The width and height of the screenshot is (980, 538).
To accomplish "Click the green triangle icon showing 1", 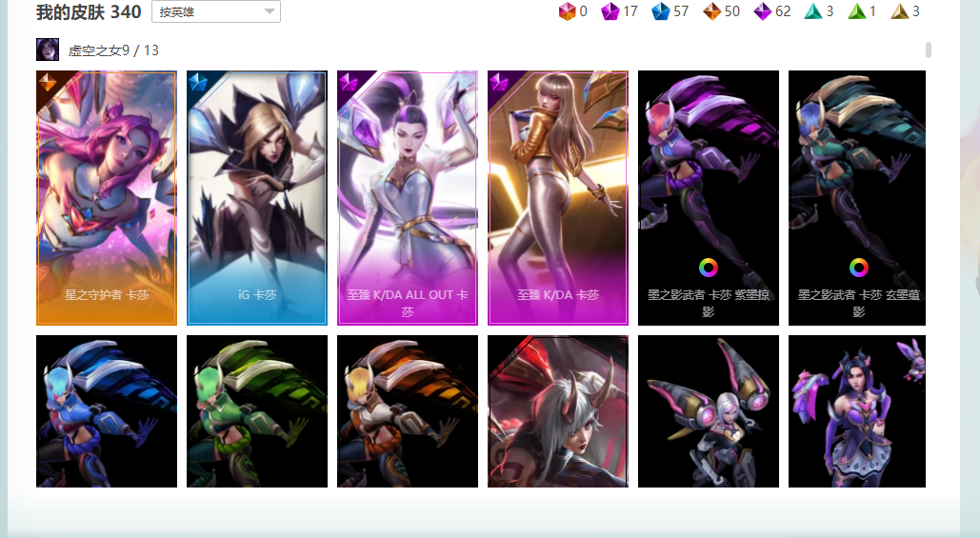I will pyautogui.click(x=857, y=11).
